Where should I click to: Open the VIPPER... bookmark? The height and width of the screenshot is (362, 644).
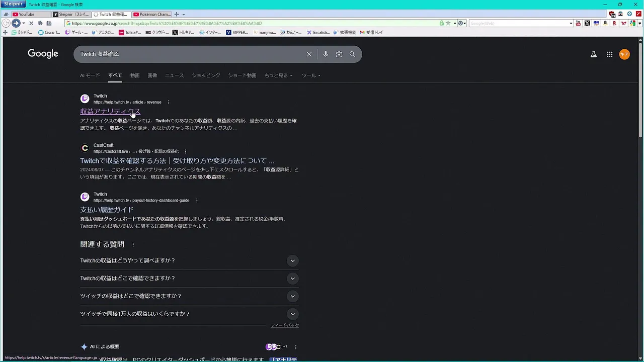tap(237, 32)
